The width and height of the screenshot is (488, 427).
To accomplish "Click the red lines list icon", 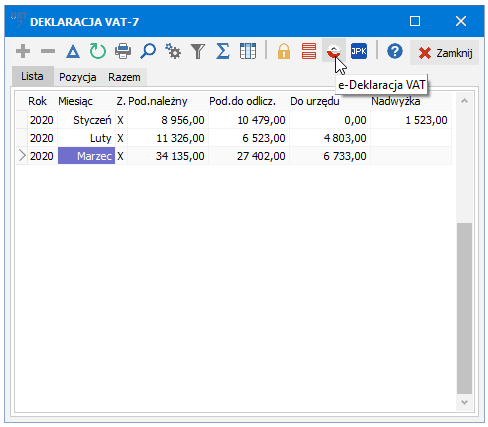I will tap(309, 51).
